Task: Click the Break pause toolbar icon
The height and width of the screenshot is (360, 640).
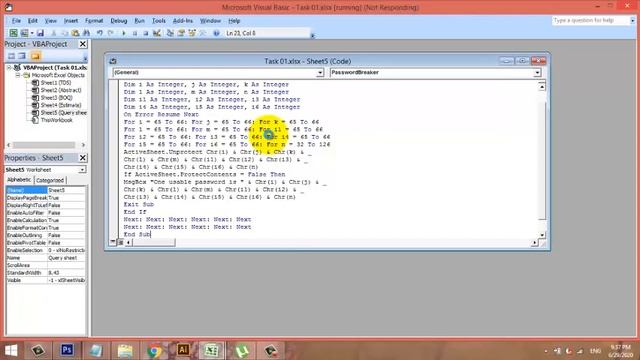Action: [x=135, y=33]
